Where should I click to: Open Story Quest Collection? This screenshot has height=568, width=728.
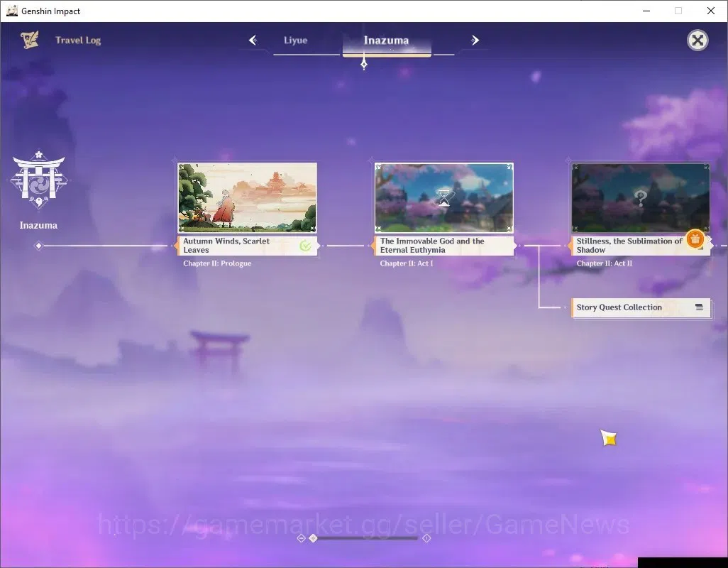(641, 307)
